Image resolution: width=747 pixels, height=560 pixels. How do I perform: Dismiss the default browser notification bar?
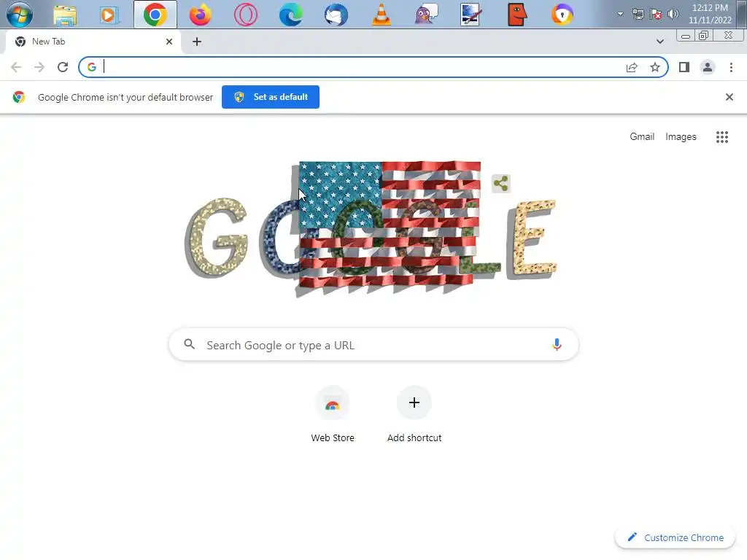[x=729, y=97]
